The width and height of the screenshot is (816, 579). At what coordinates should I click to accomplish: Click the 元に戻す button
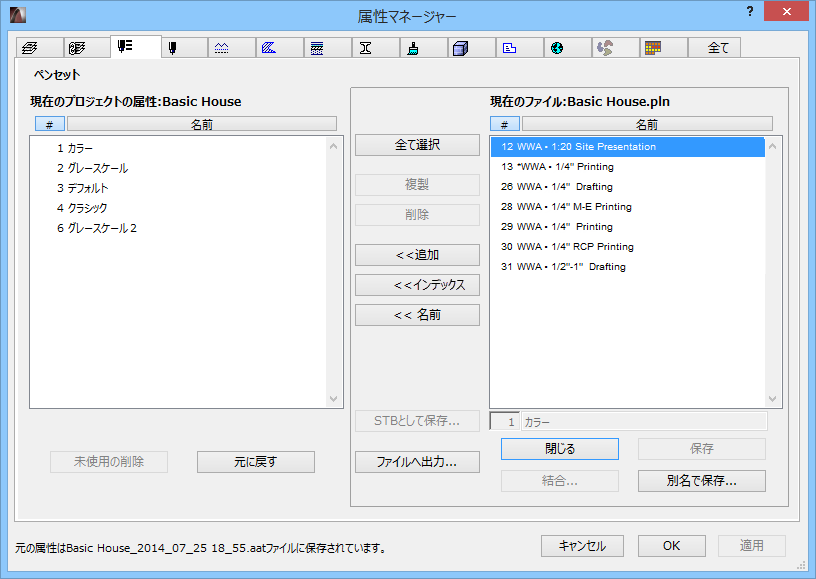(256, 462)
